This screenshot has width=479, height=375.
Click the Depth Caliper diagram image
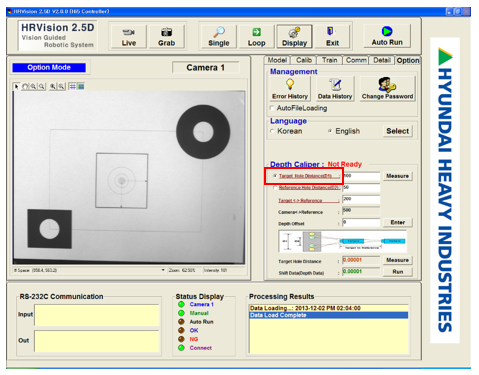(342, 241)
